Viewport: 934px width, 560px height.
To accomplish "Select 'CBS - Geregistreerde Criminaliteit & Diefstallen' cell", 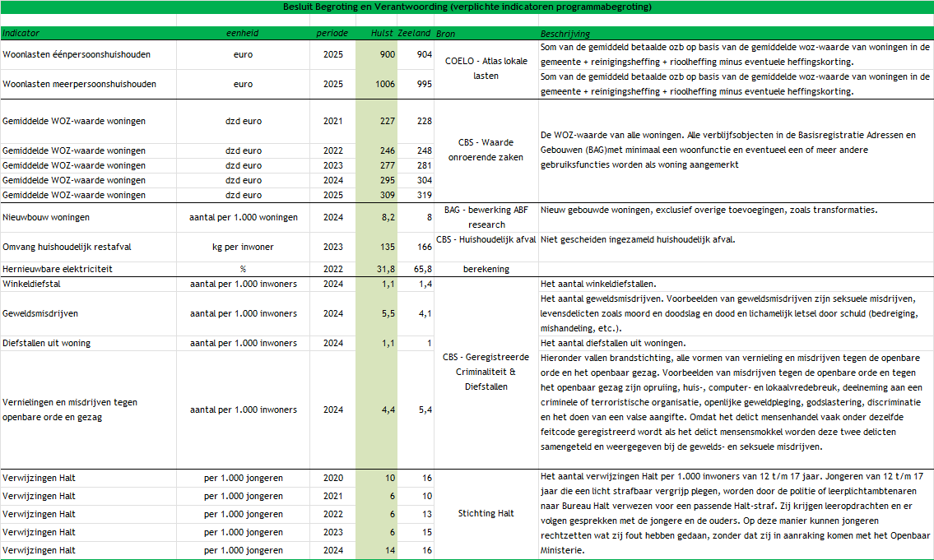I will tap(486, 372).
